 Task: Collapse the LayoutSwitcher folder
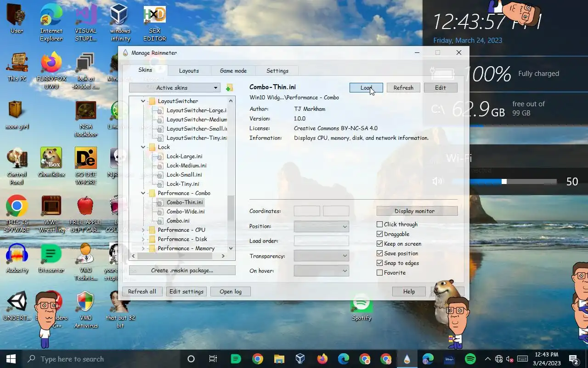(x=143, y=101)
